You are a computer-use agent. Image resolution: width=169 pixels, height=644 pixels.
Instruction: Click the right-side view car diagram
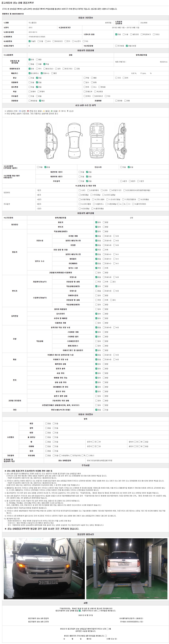[119, 141]
